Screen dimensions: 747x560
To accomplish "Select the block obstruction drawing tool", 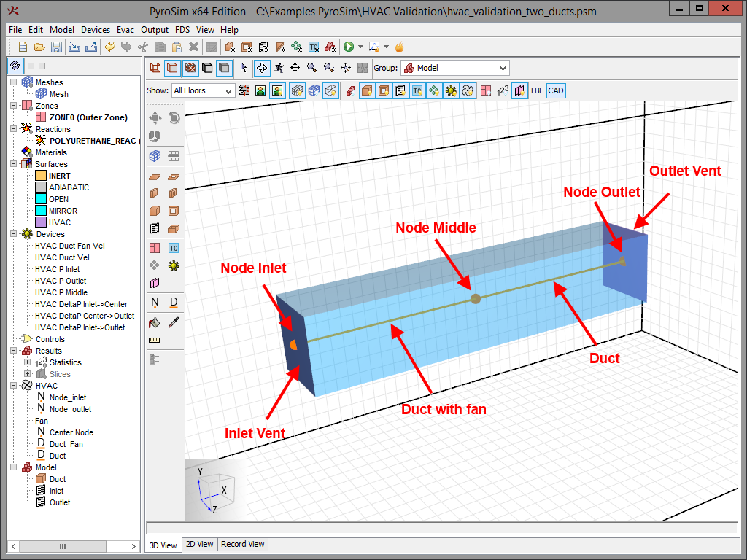I will pos(155,211).
